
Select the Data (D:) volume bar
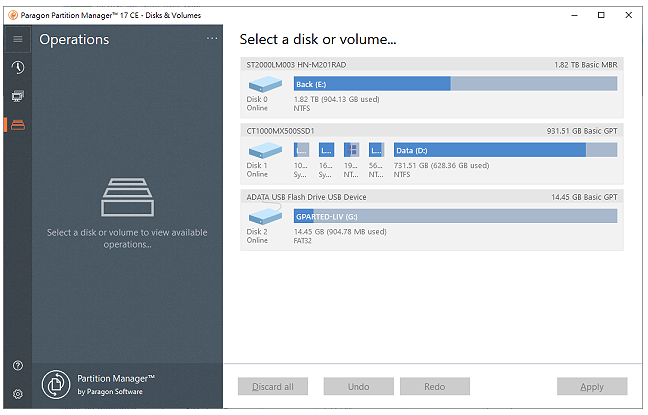(x=505, y=150)
